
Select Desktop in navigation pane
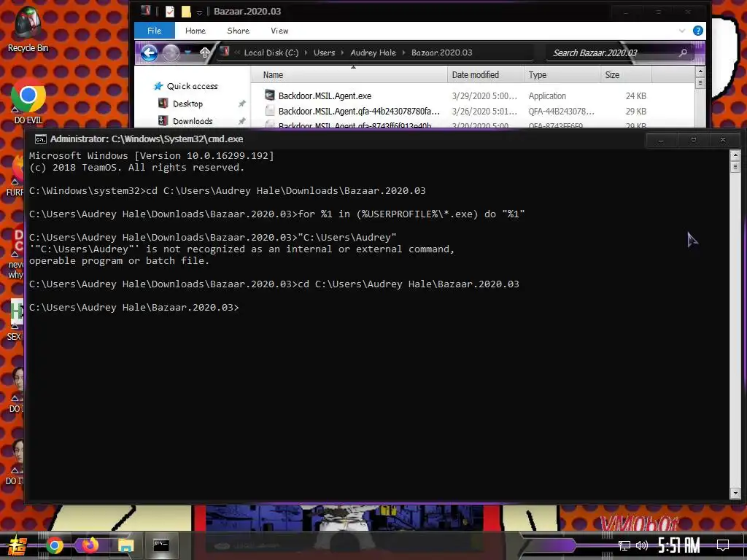pos(187,104)
